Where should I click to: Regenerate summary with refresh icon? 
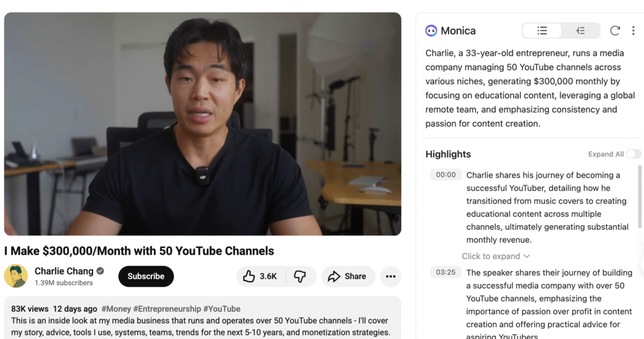pos(615,31)
